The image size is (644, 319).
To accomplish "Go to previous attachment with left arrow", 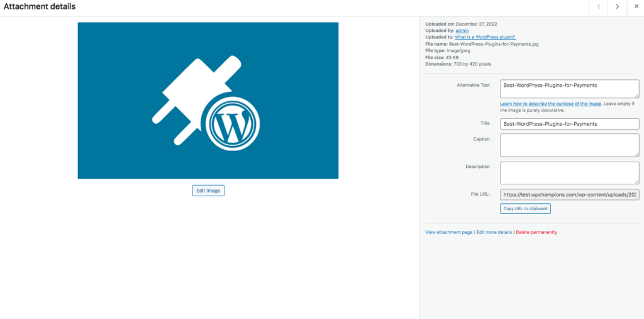I will coord(599,6).
